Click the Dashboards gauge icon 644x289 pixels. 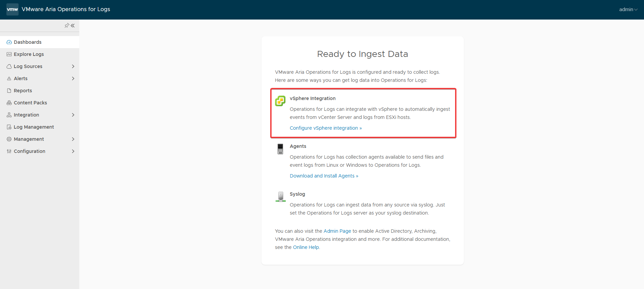[x=9, y=42]
